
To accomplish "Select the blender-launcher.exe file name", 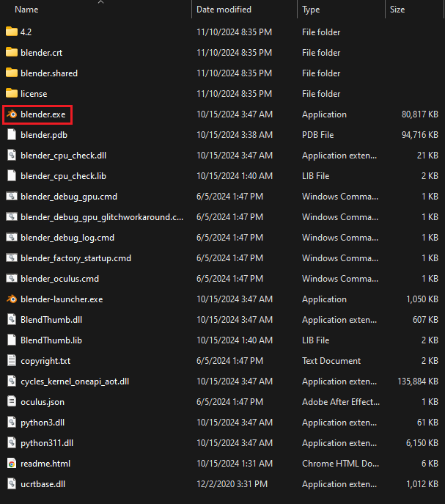I will tap(62, 299).
